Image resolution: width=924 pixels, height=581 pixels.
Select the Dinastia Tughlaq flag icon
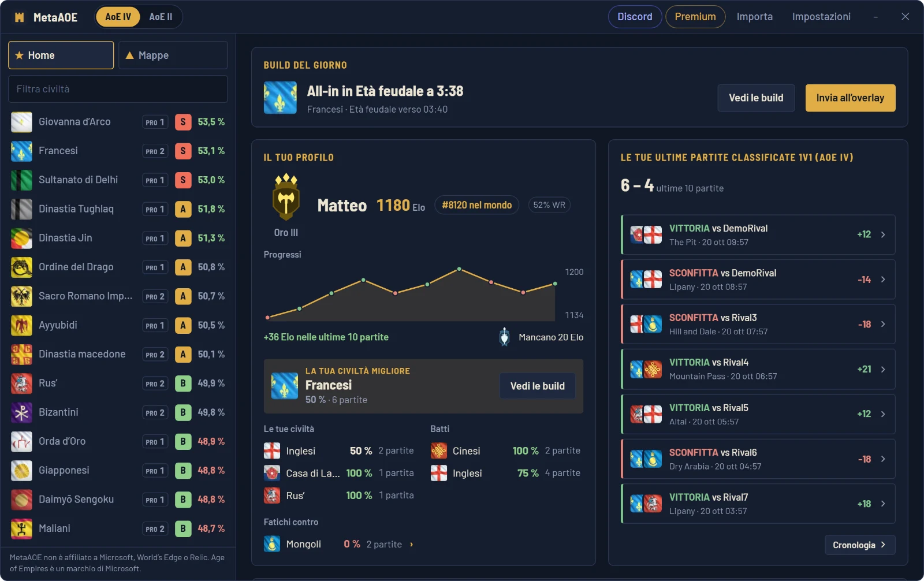pyautogui.click(x=21, y=209)
